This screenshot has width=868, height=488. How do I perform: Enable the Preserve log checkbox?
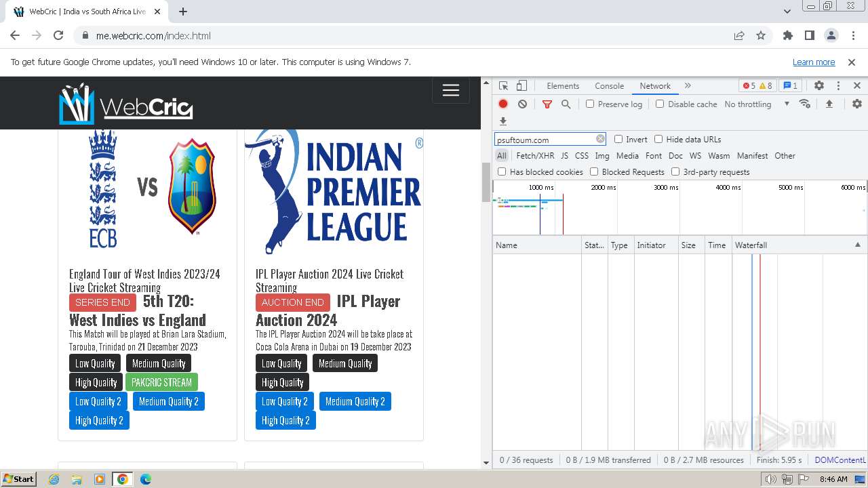[x=590, y=104]
